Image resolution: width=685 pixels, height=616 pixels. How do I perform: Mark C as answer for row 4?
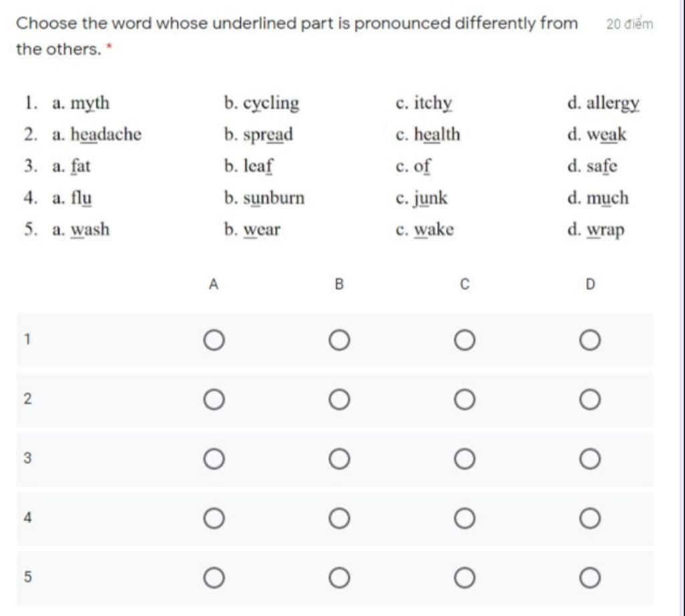[x=465, y=518]
